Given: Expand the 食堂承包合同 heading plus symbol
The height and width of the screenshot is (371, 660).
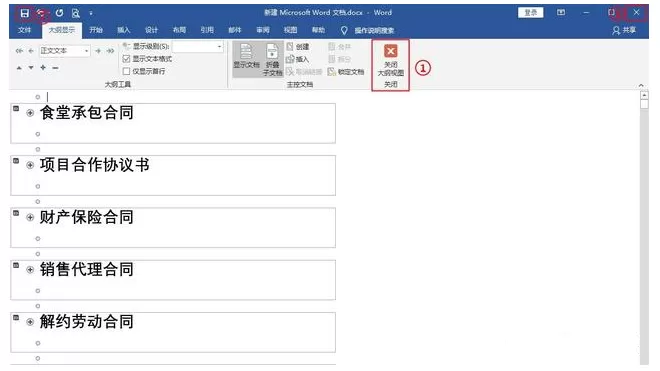Looking at the screenshot, I should pyautogui.click(x=30, y=113).
